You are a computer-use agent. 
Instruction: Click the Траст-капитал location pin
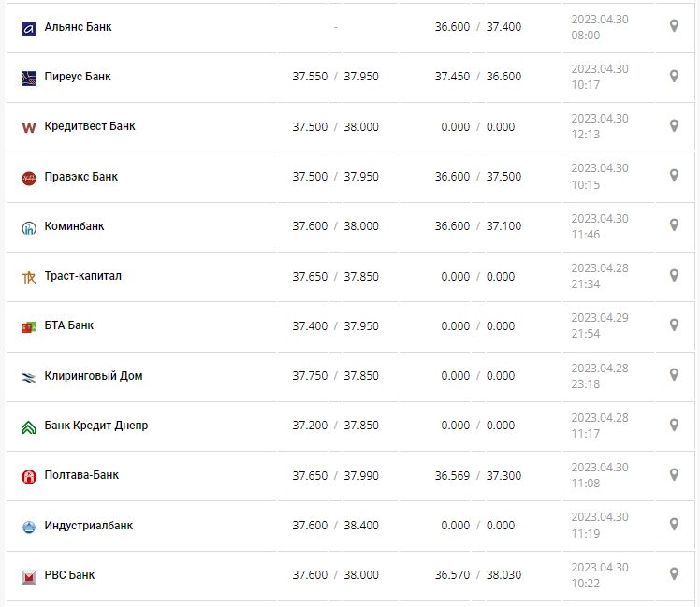coord(674,275)
